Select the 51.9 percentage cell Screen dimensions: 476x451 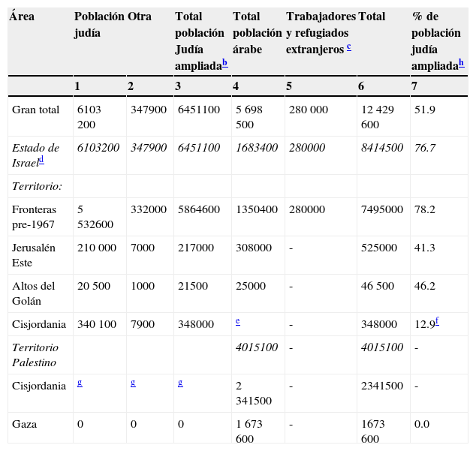tap(424, 110)
